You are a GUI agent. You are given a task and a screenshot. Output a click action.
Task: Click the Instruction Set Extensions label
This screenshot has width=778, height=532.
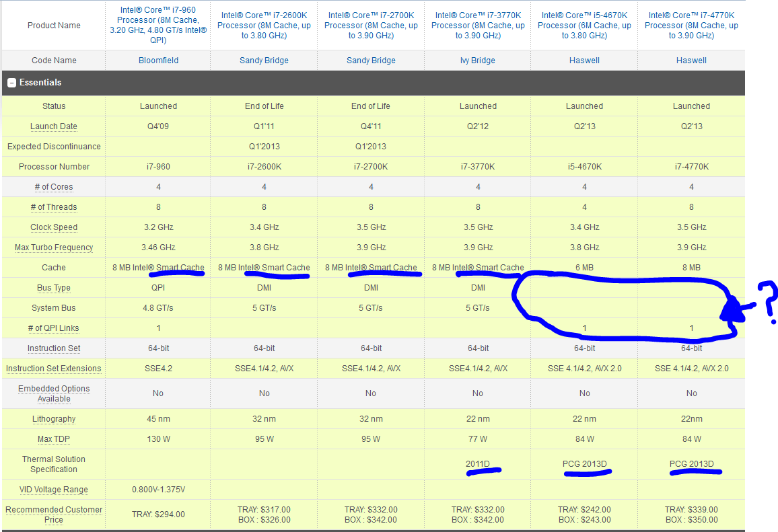(54, 369)
